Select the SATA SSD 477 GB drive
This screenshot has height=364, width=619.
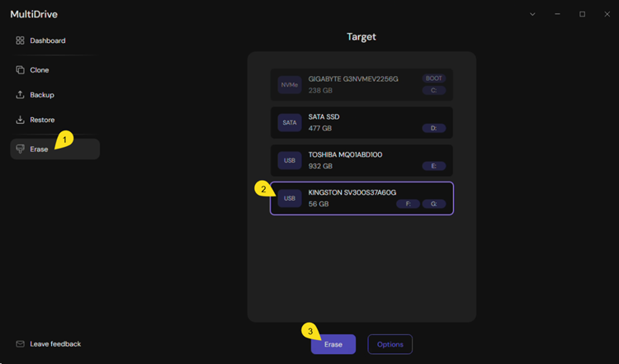(x=361, y=123)
